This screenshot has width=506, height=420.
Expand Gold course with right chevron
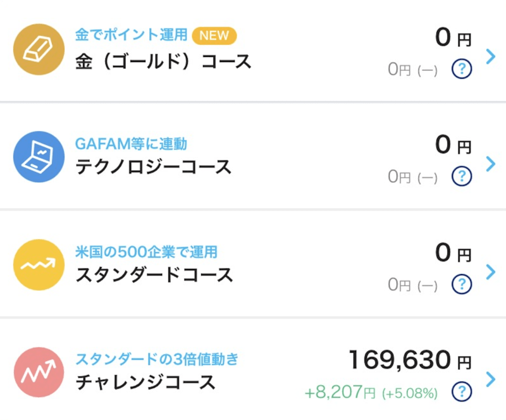(x=491, y=56)
